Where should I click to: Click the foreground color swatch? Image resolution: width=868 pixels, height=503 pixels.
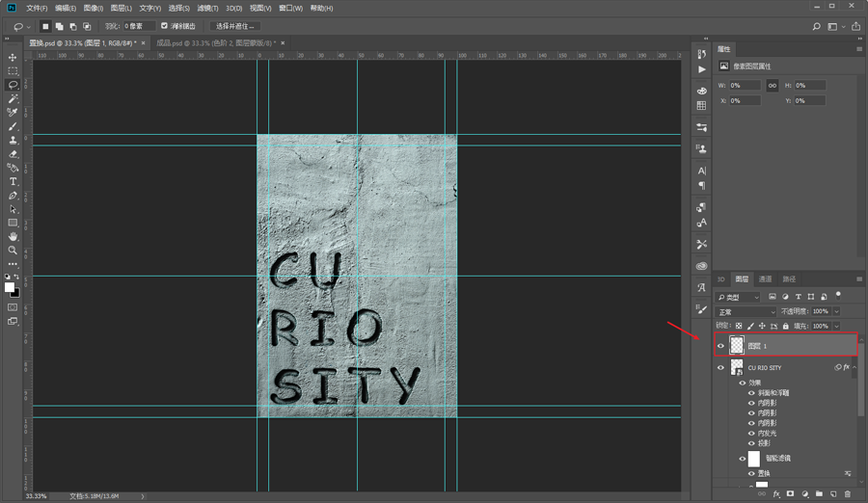point(10,287)
